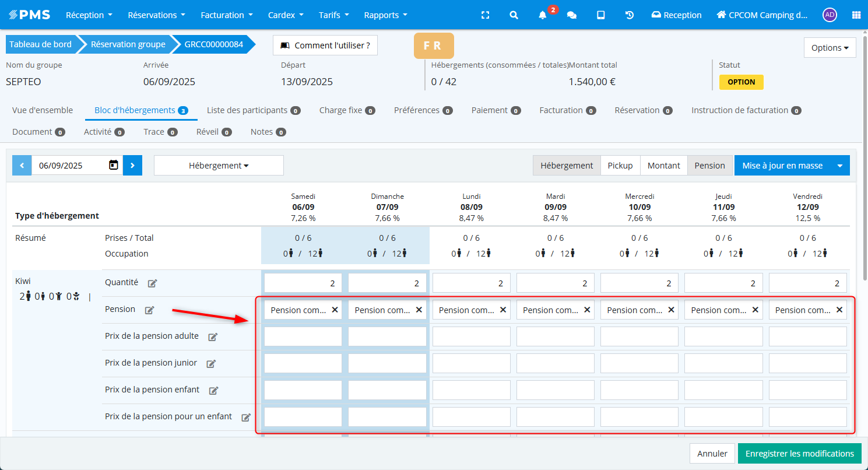Image resolution: width=868 pixels, height=470 pixels.
Task: Open the chat messages icon
Action: (x=572, y=15)
